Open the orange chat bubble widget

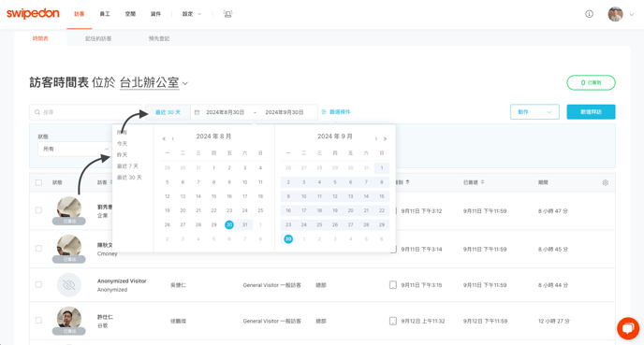(x=628, y=328)
